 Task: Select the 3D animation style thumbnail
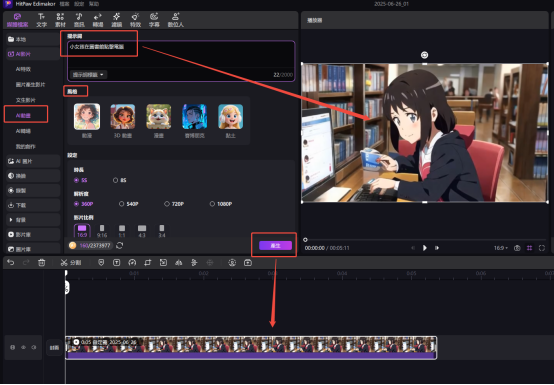click(x=123, y=120)
